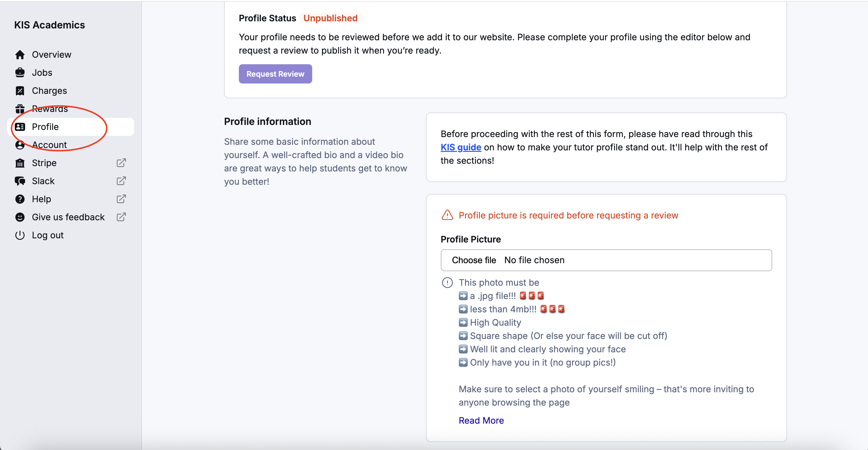Click external link icon beside Stripe
The height and width of the screenshot is (450, 868).
121,163
